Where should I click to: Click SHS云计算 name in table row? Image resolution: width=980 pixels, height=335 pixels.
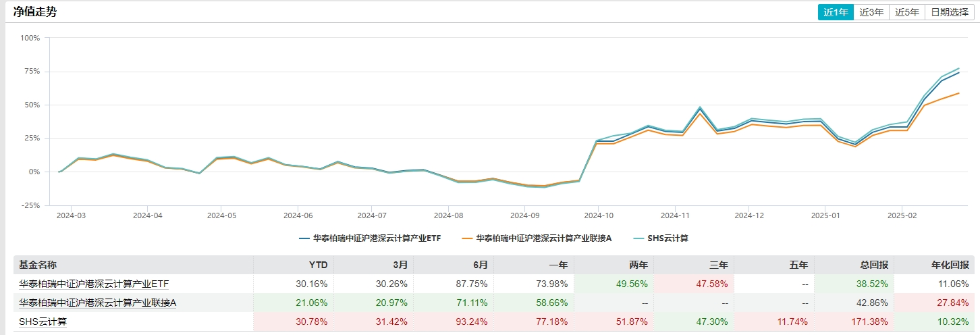[x=43, y=321]
